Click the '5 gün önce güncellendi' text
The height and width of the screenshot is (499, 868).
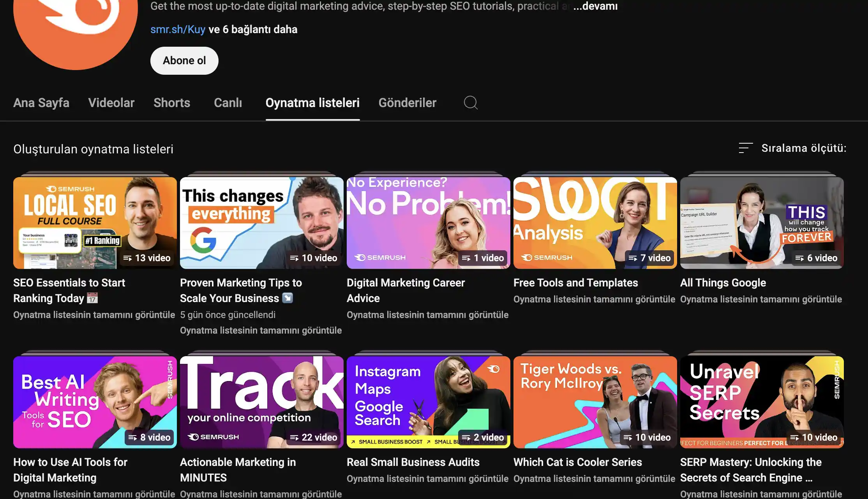pyautogui.click(x=228, y=315)
